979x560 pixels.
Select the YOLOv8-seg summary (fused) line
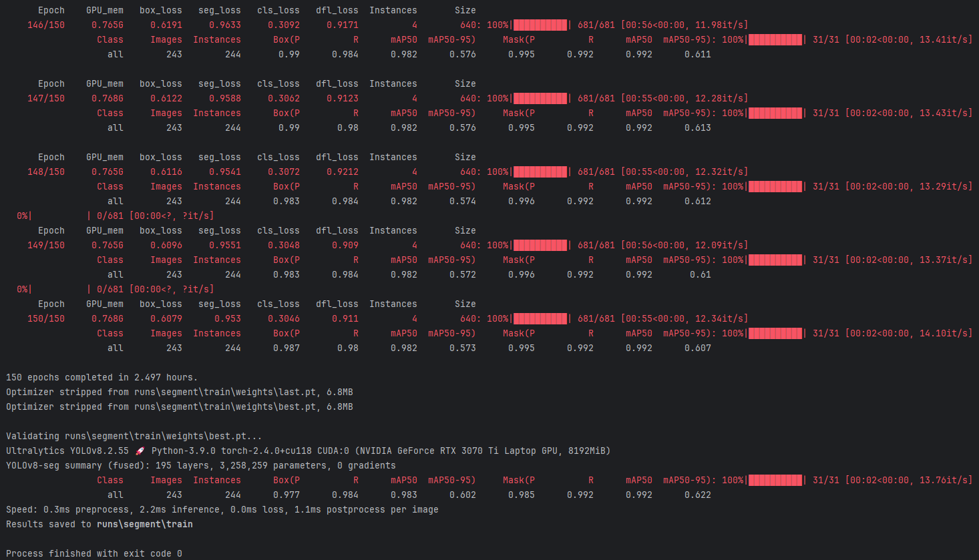(x=201, y=465)
